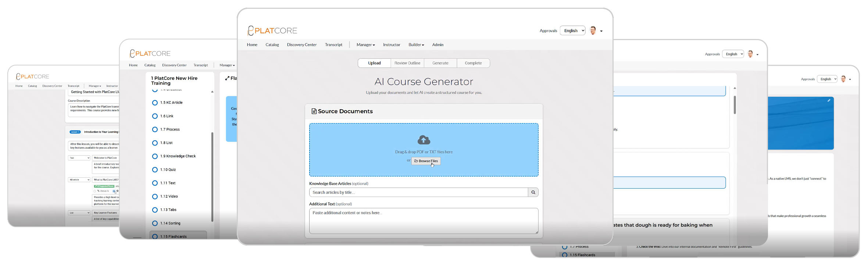The width and height of the screenshot is (868, 268).
Task: Select the 1.5 KC Article lesson circle
Action: (155, 103)
